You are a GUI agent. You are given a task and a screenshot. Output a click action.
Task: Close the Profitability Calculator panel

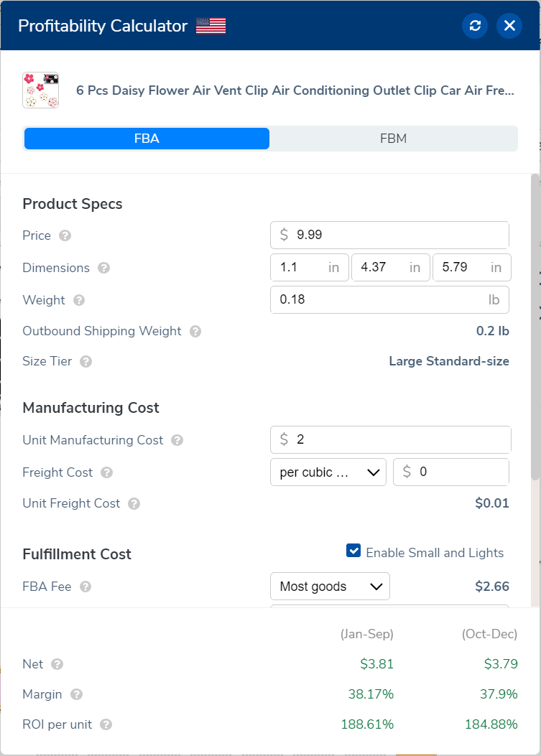pyautogui.click(x=509, y=26)
